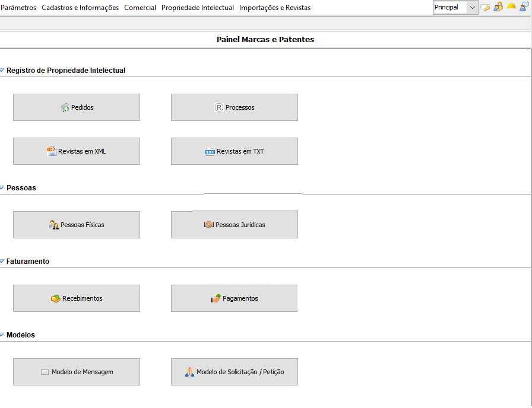Click the password key icon

point(486,8)
